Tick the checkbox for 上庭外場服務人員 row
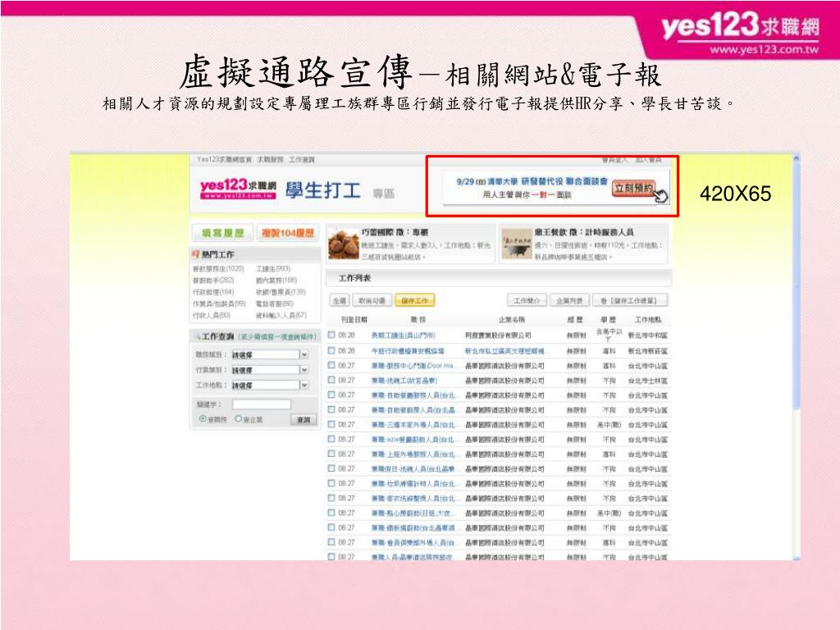Image resolution: width=840 pixels, height=630 pixels. (x=331, y=454)
